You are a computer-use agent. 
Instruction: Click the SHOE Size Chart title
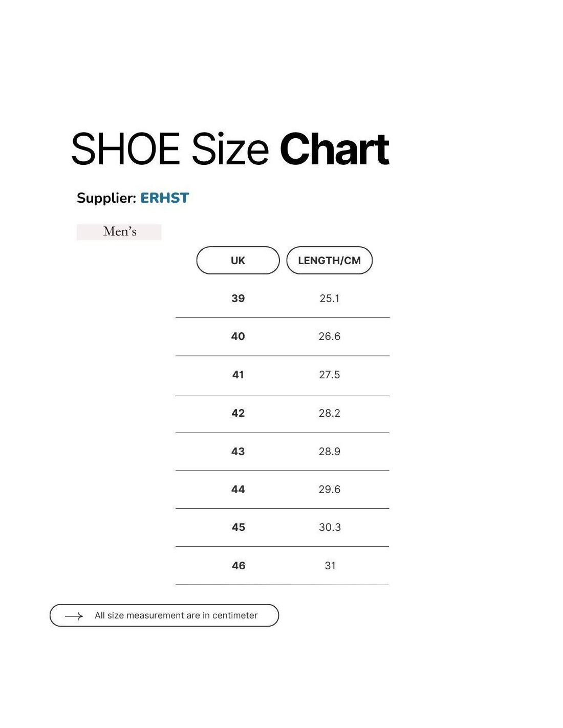[230, 149]
